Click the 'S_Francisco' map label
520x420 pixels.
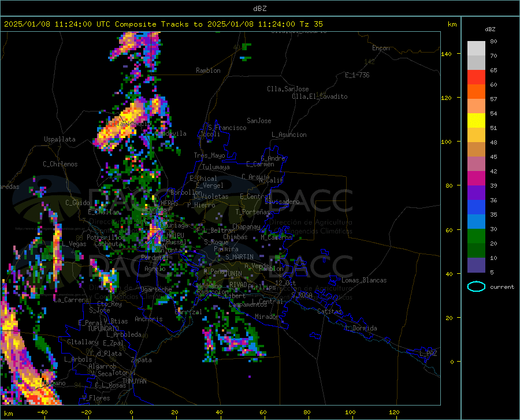(x=227, y=128)
